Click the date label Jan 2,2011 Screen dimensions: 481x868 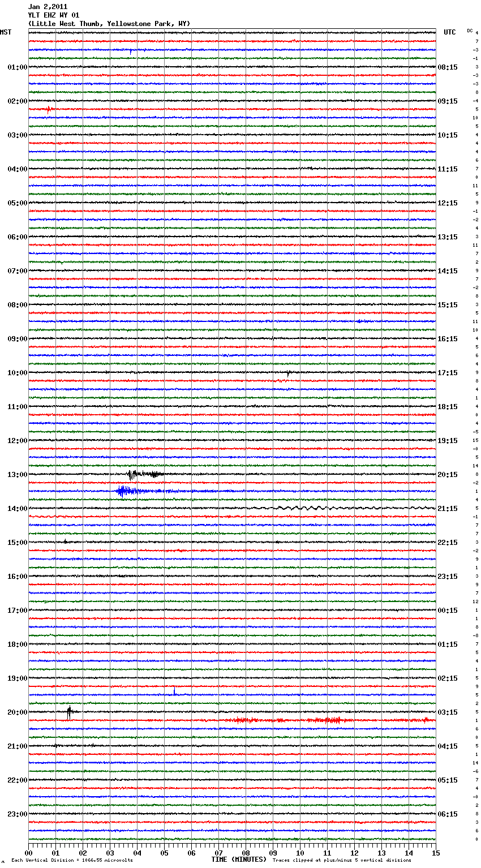click(48, 7)
